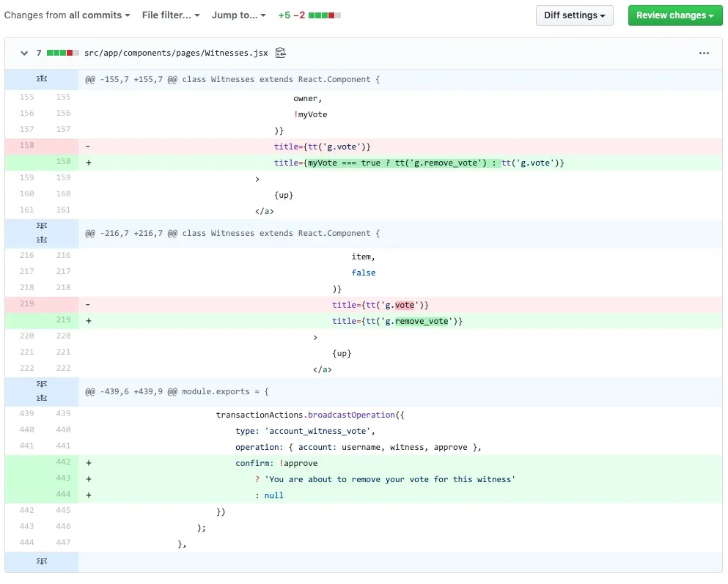Expand remaining lines below line 447

coord(42,561)
